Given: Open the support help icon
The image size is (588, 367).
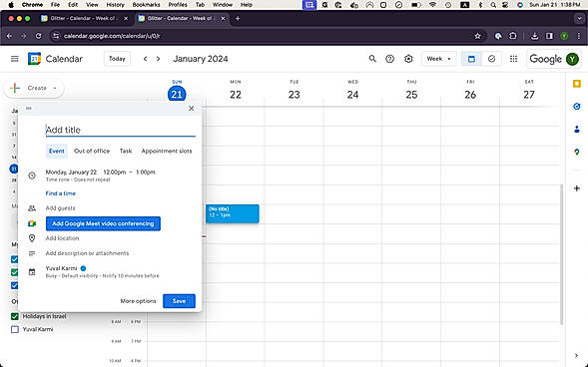Looking at the screenshot, I should click(x=390, y=59).
